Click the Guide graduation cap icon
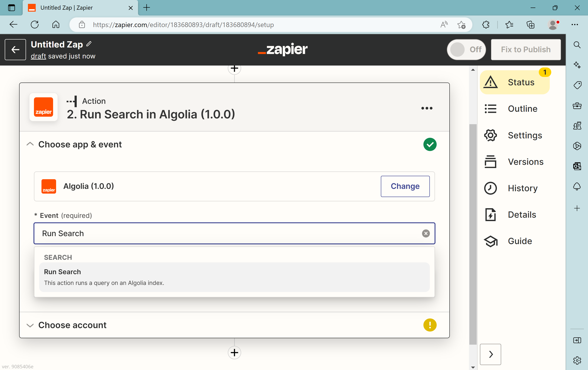 click(490, 241)
